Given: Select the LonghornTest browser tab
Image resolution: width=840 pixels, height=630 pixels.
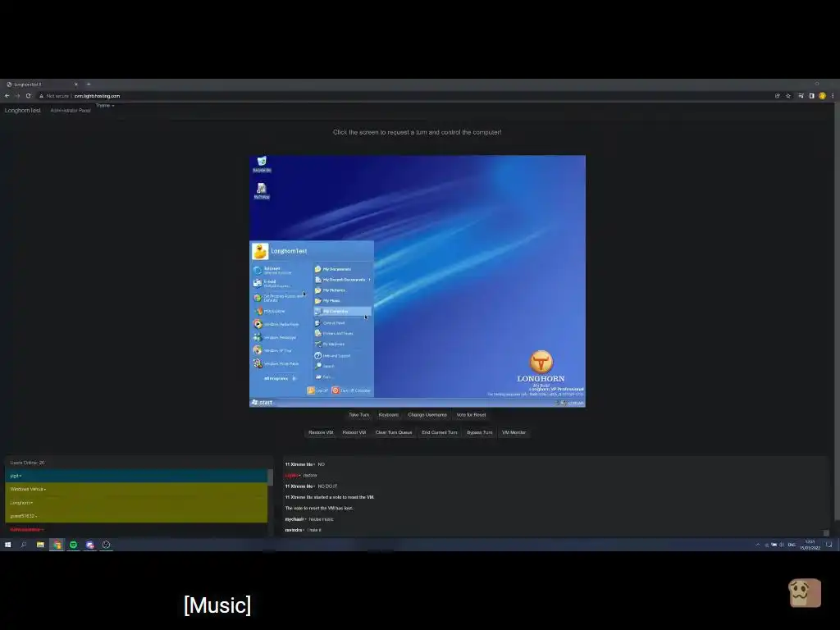Looking at the screenshot, I should tap(42, 84).
